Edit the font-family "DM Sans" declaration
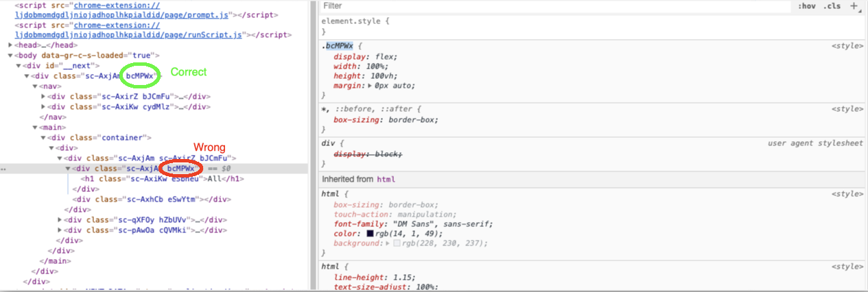 [413, 224]
